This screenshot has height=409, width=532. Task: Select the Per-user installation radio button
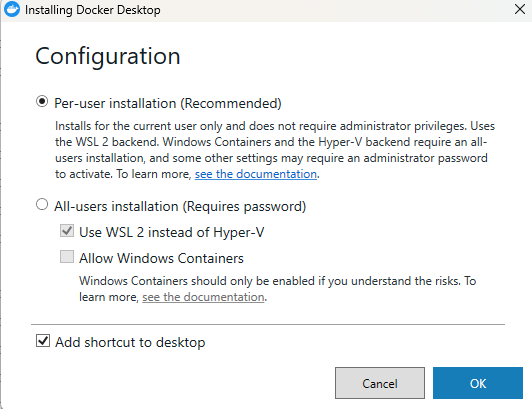pos(42,101)
